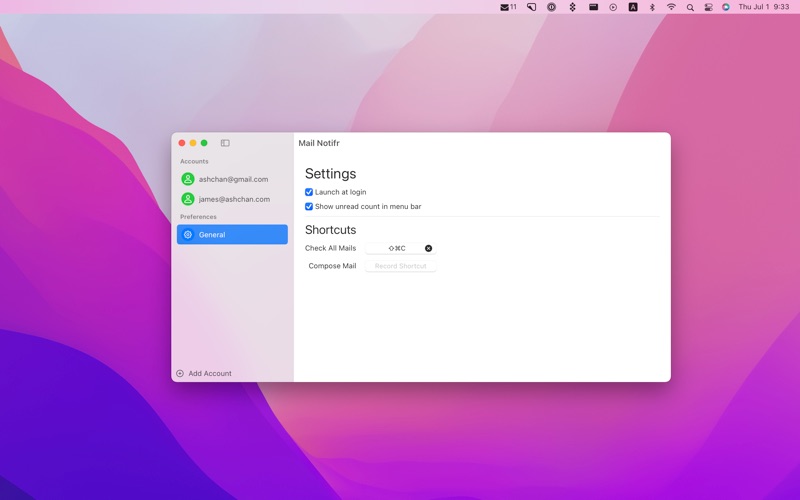The width and height of the screenshot is (800, 500).
Task: Click the mail unread count menu bar icon
Action: pyautogui.click(x=508, y=7)
